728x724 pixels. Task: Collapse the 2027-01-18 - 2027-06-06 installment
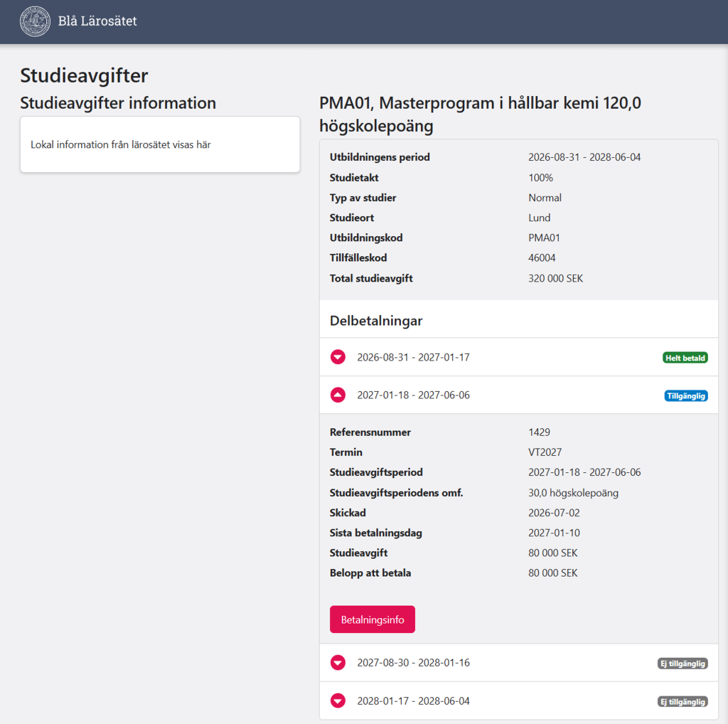[x=338, y=395]
